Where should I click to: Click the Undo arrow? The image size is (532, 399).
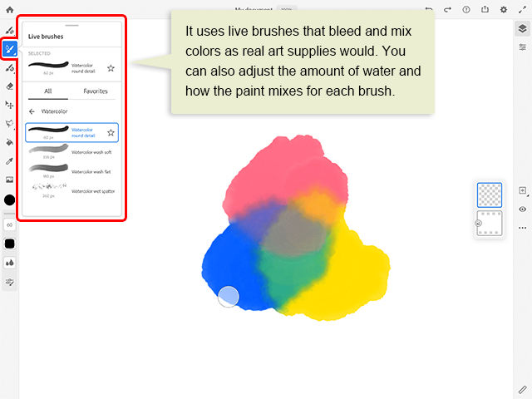click(429, 9)
